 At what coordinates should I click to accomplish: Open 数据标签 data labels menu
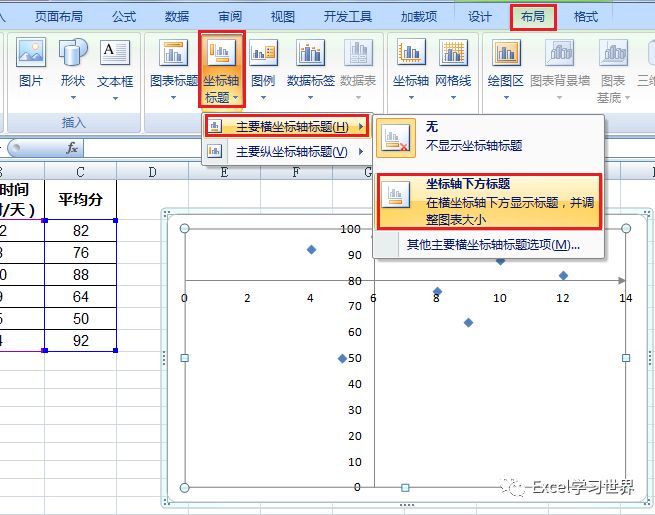(x=310, y=69)
